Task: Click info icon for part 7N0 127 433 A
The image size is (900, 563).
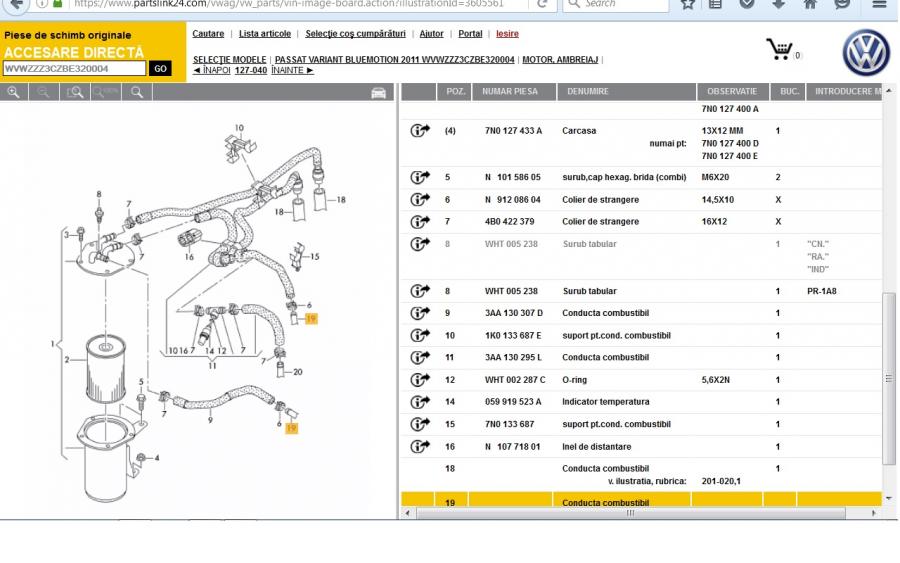Action: 419,131
